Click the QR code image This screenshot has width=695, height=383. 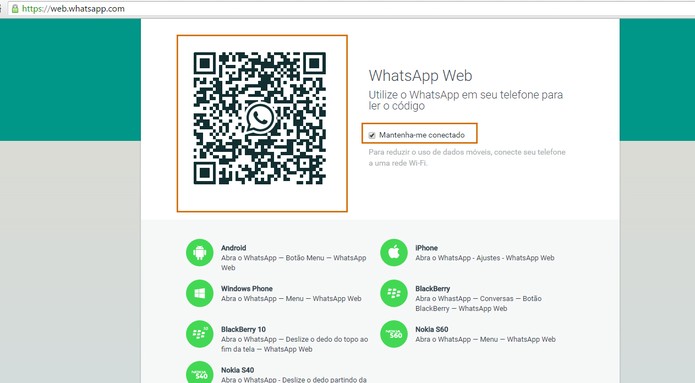(260, 118)
